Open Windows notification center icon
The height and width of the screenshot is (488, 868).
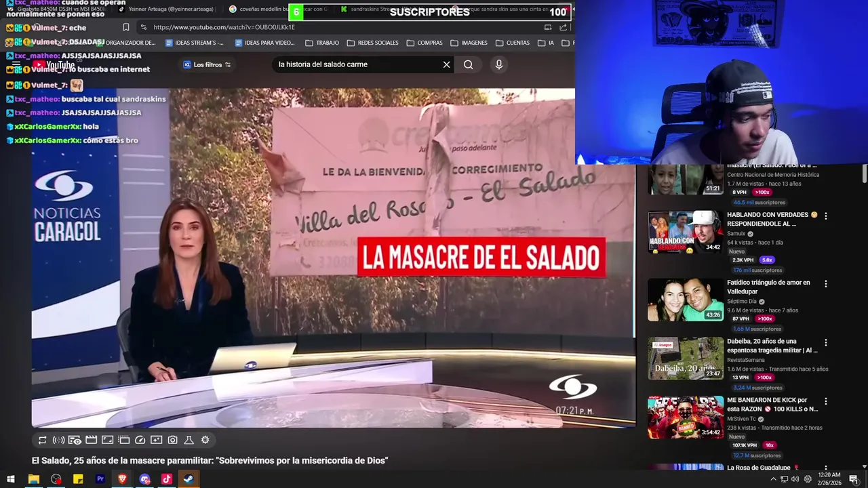854,479
